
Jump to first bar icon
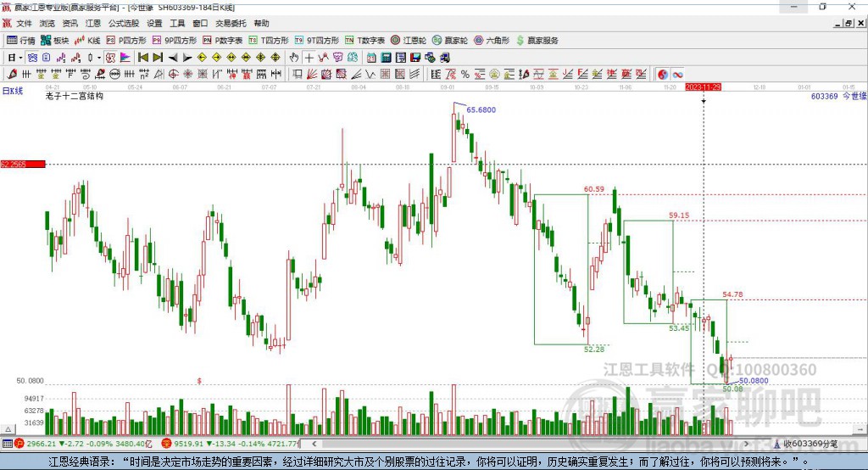coord(142,58)
